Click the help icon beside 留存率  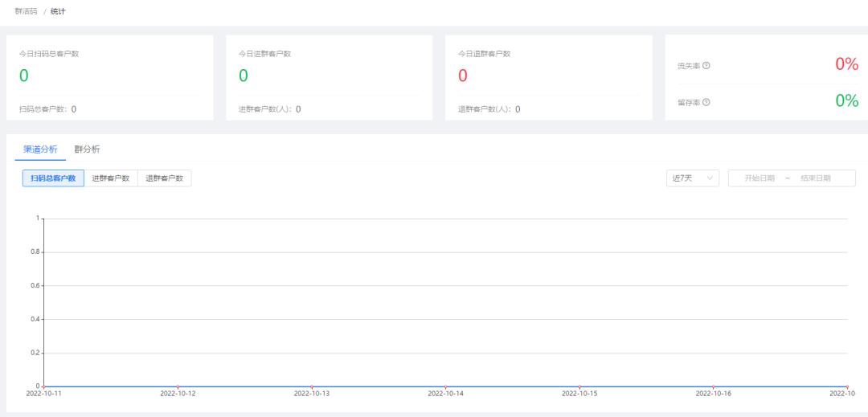pos(706,102)
